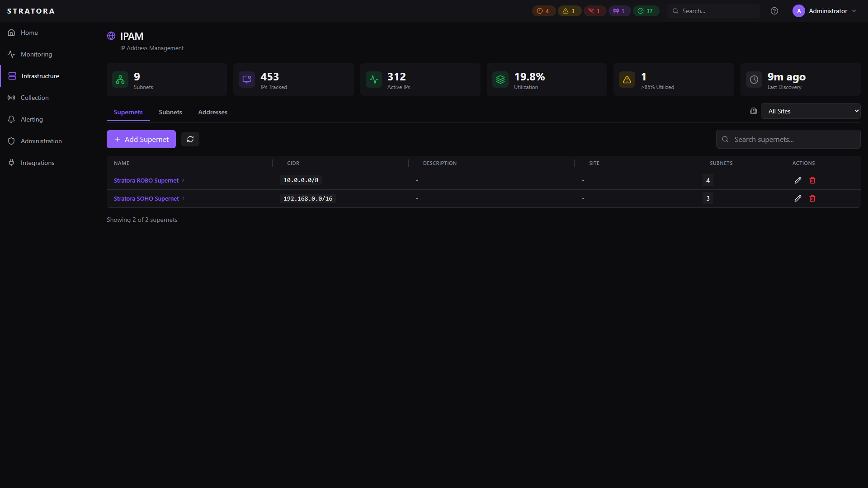Viewport: 868px width, 488px height.
Task: Open Administration in the sidebar
Action: click(x=41, y=141)
